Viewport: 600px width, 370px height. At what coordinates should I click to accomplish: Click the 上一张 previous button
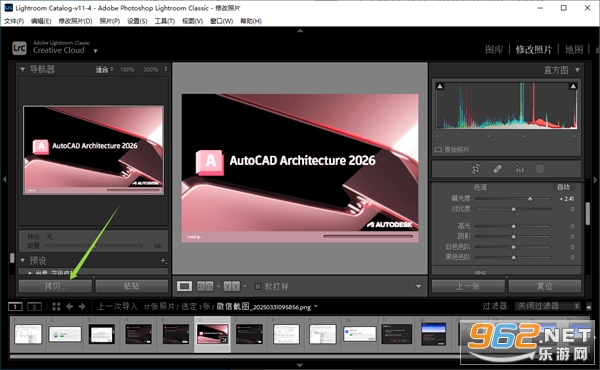click(468, 286)
